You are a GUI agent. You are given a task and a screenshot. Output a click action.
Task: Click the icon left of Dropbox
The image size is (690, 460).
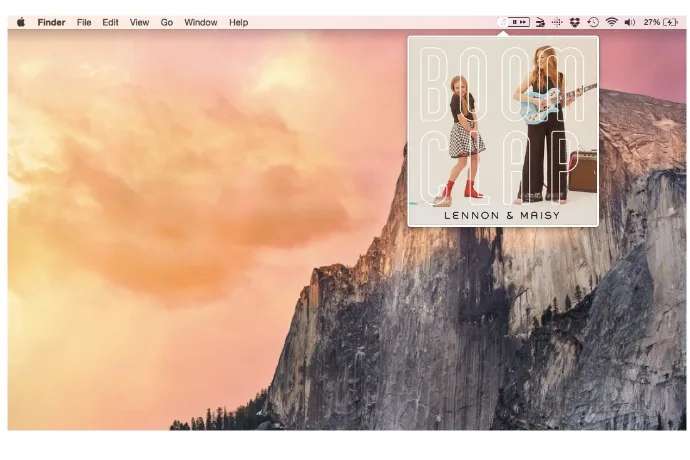[557, 21]
